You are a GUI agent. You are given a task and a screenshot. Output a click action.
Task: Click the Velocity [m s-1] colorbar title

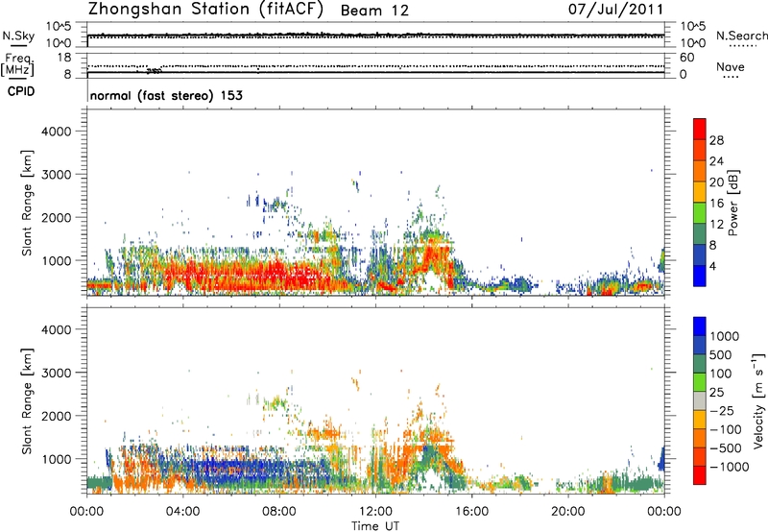point(758,400)
